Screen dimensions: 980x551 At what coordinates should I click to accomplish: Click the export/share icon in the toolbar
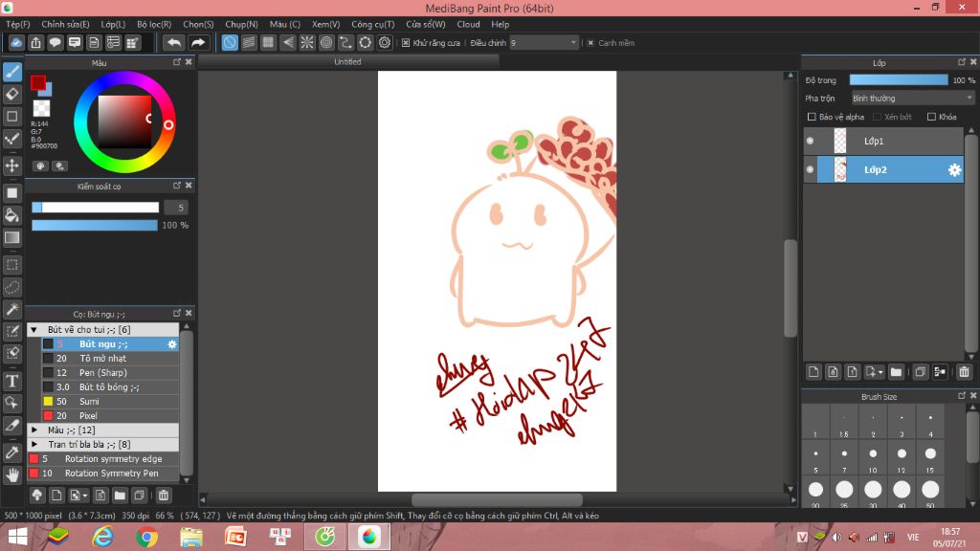pyautogui.click(x=35, y=42)
